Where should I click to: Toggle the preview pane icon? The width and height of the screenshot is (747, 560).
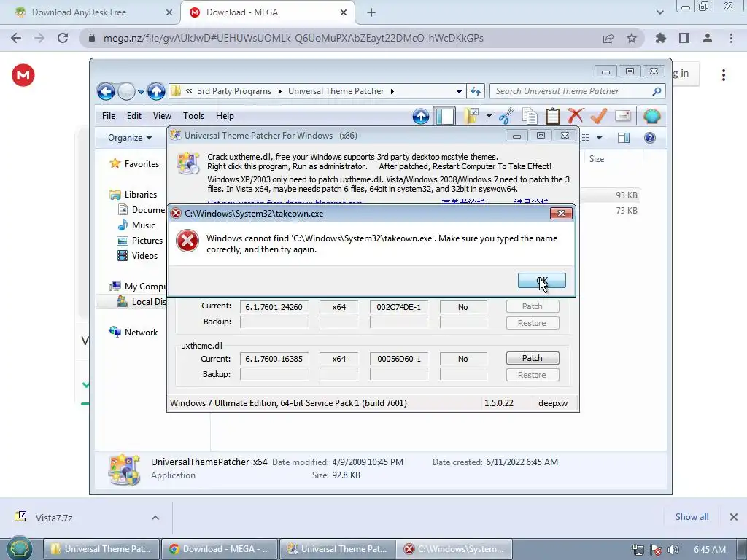[x=624, y=138]
